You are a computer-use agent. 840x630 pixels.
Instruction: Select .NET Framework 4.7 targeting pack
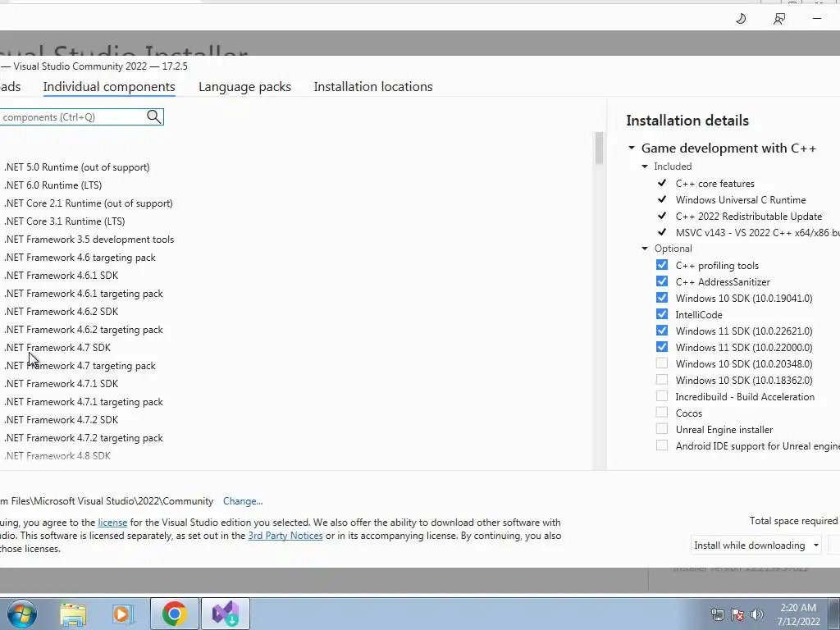[80, 366]
